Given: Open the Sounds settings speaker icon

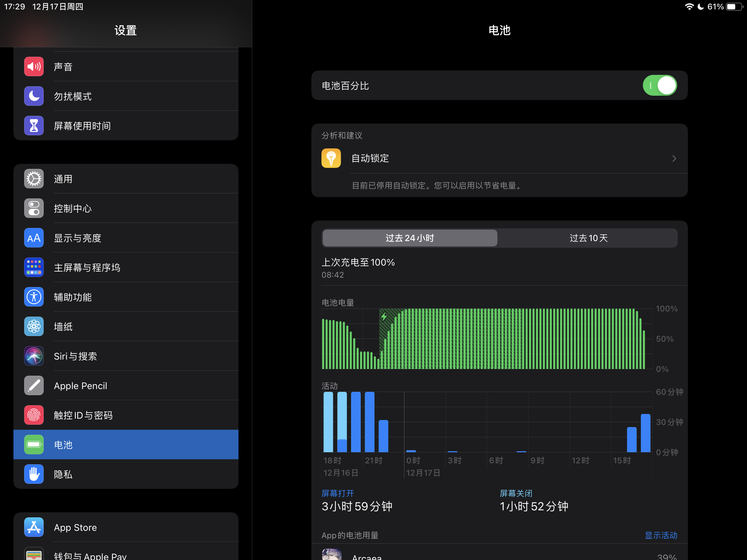Looking at the screenshot, I should [x=34, y=66].
